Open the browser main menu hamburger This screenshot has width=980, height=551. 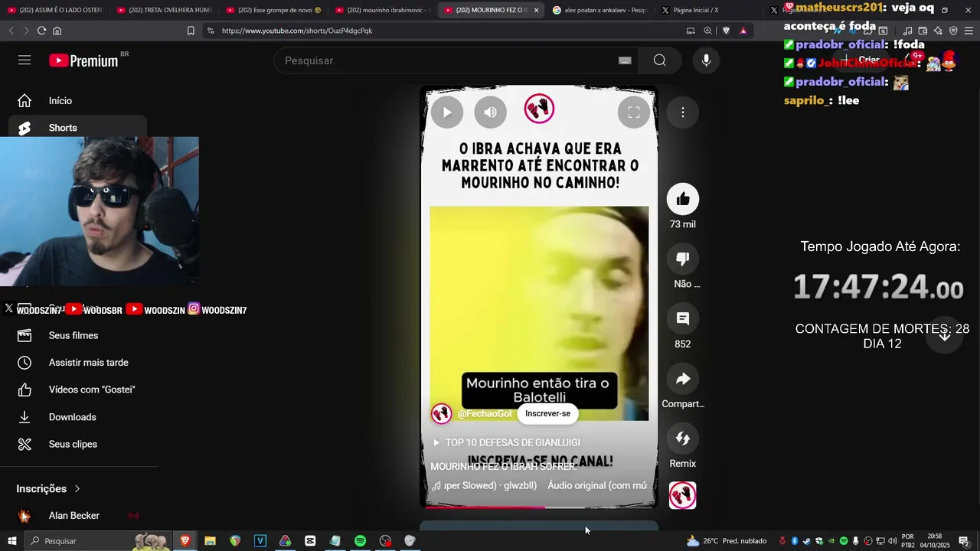pyautogui.click(x=970, y=31)
